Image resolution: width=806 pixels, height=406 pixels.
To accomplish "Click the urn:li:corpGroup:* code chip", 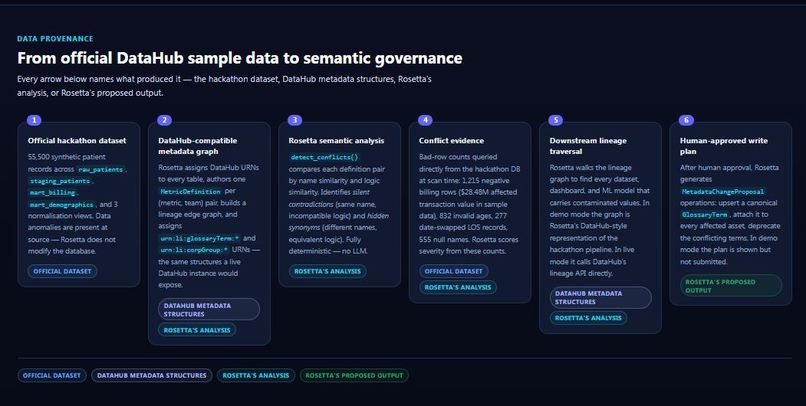I will click(194, 250).
